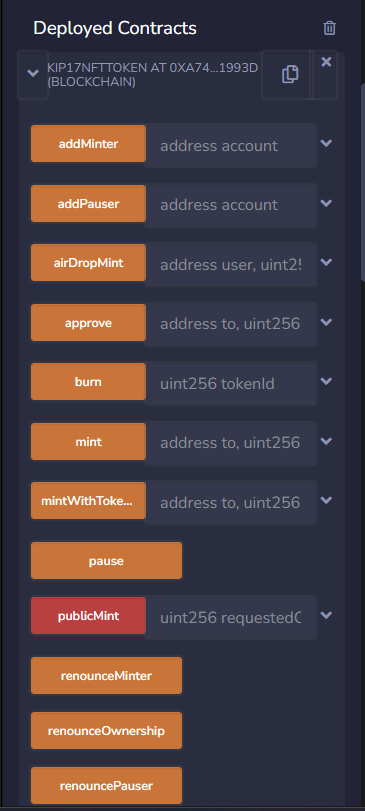Expand airDropMint function parameters
The height and width of the screenshot is (811, 365).
[x=326, y=262]
